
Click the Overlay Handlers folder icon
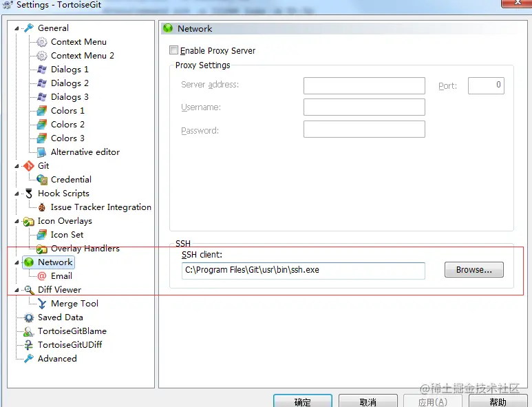(x=42, y=249)
